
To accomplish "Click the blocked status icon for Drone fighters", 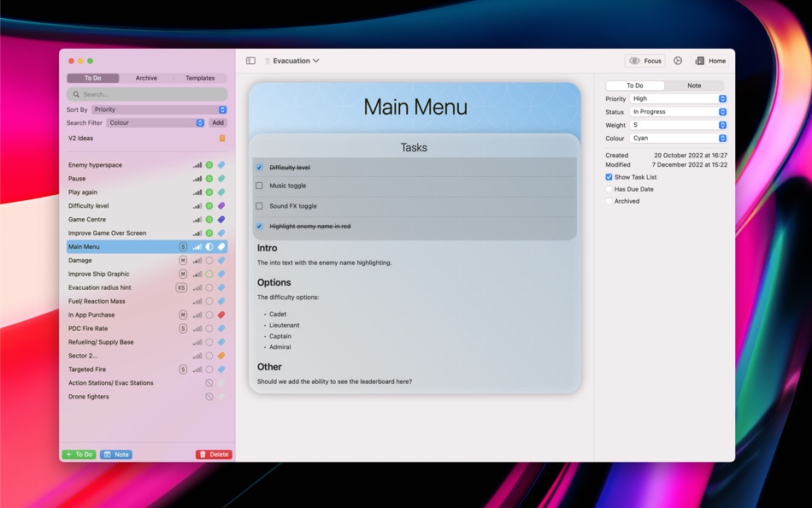I will point(209,397).
